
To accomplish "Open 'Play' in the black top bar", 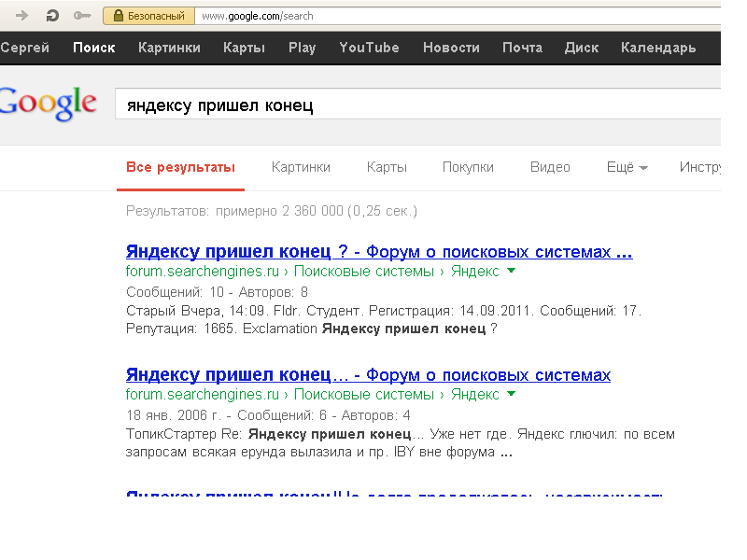I will 302,48.
